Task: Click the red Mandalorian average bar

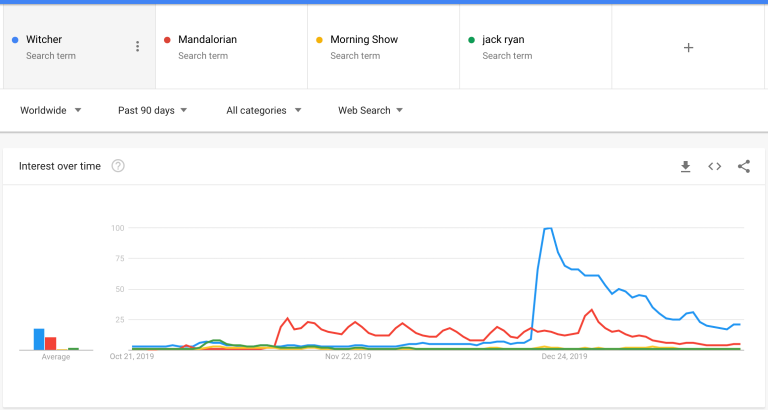Action: click(51, 343)
